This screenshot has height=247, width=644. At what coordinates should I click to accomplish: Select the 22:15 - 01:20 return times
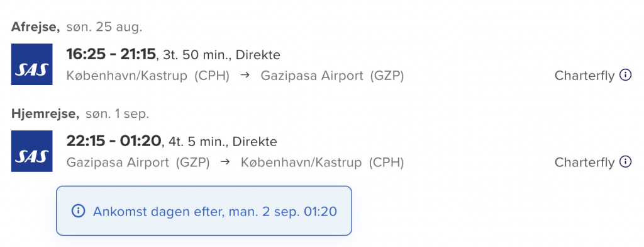(113, 141)
